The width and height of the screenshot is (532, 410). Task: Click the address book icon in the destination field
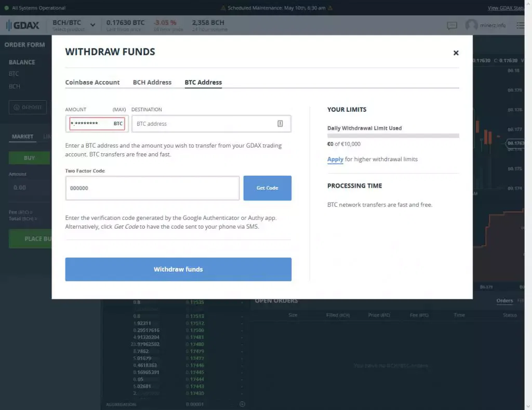coord(280,124)
